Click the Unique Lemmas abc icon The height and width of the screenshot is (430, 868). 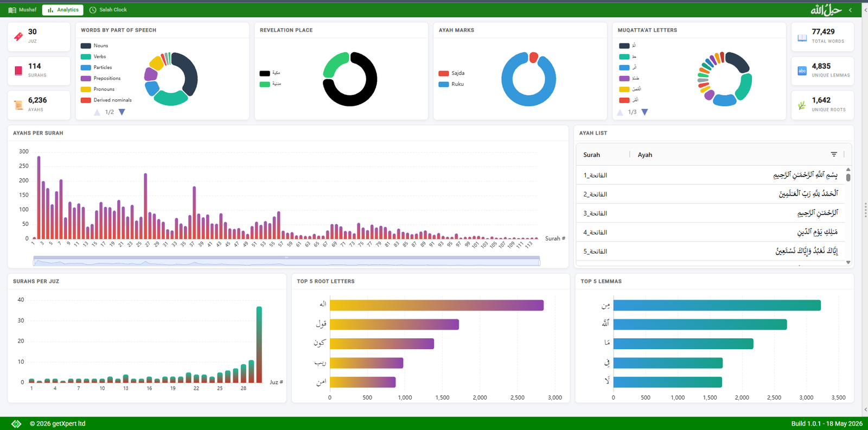802,71
